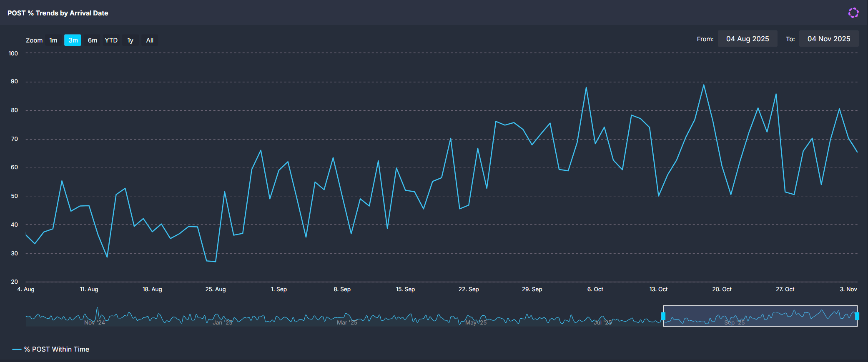Switch zoom to 6m

pos(92,40)
